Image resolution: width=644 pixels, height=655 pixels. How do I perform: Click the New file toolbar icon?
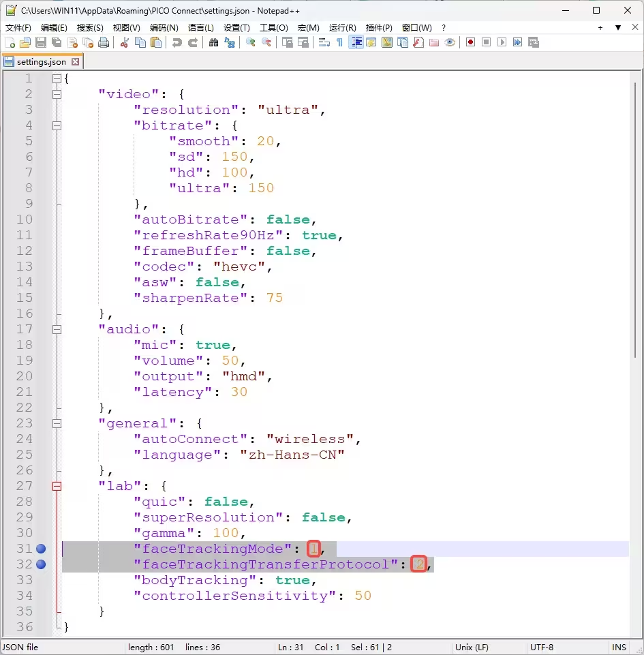click(x=10, y=42)
